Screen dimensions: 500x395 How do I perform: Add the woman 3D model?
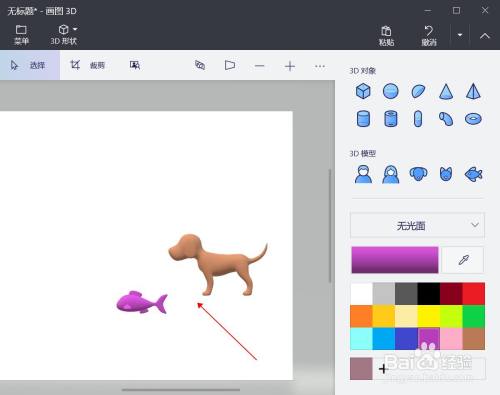click(391, 174)
